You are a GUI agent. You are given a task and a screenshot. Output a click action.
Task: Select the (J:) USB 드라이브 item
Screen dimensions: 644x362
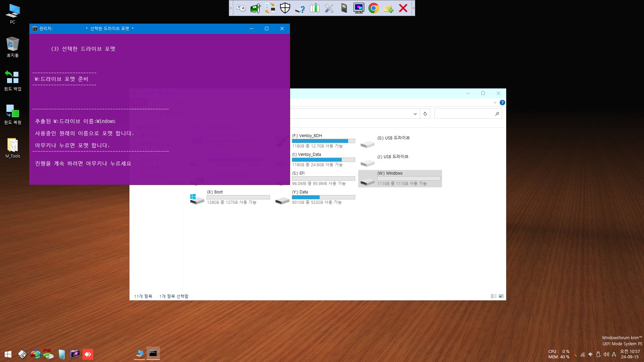pos(400,160)
